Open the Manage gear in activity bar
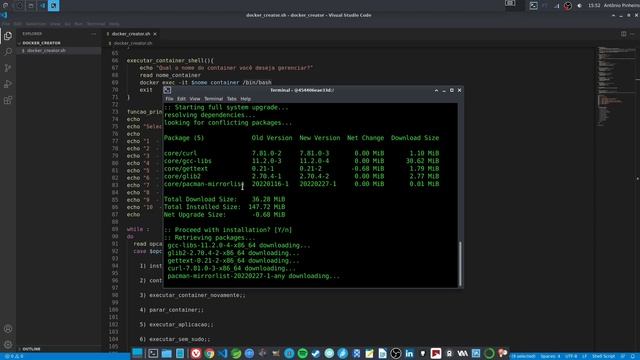The image size is (640, 360). [8, 344]
